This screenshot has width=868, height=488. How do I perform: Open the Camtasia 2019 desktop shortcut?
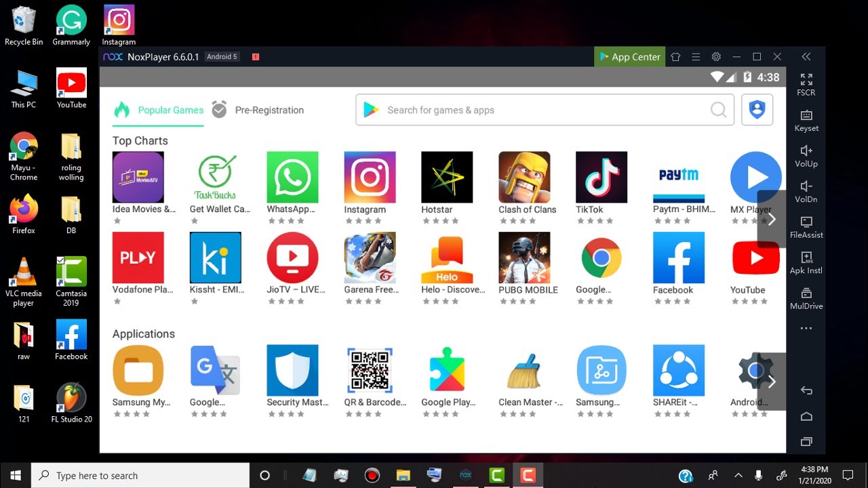coord(71,283)
